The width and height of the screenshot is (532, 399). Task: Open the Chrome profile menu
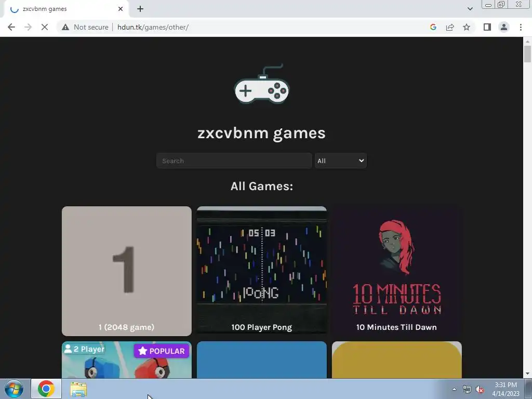(x=504, y=27)
